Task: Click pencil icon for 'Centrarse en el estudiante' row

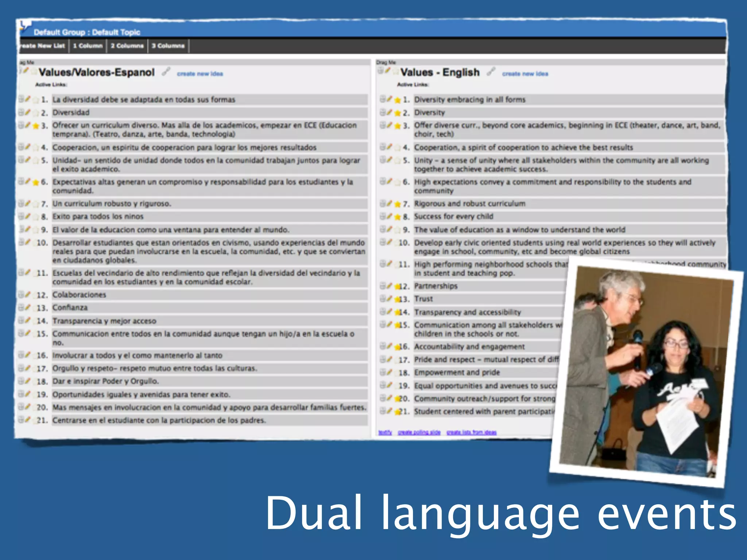Action: (x=28, y=420)
